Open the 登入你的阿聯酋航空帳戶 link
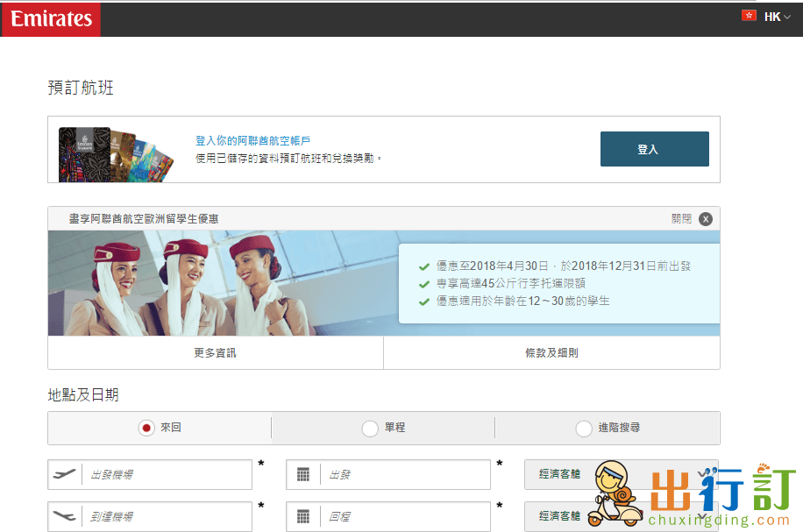The height and width of the screenshot is (532, 803). pyautogui.click(x=253, y=140)
